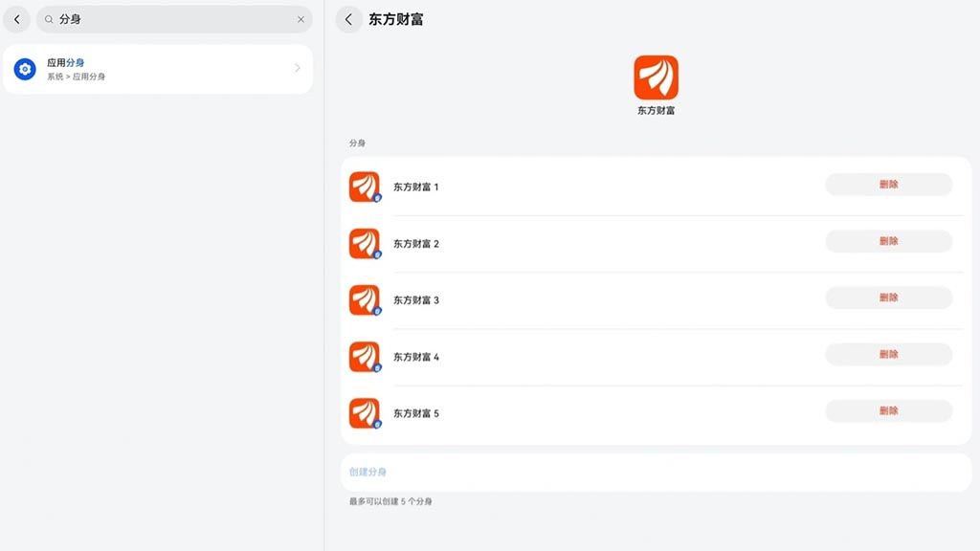Click the 东方财富 1 clone icon
Screen dimensions: 980x551
click(365, 187)
